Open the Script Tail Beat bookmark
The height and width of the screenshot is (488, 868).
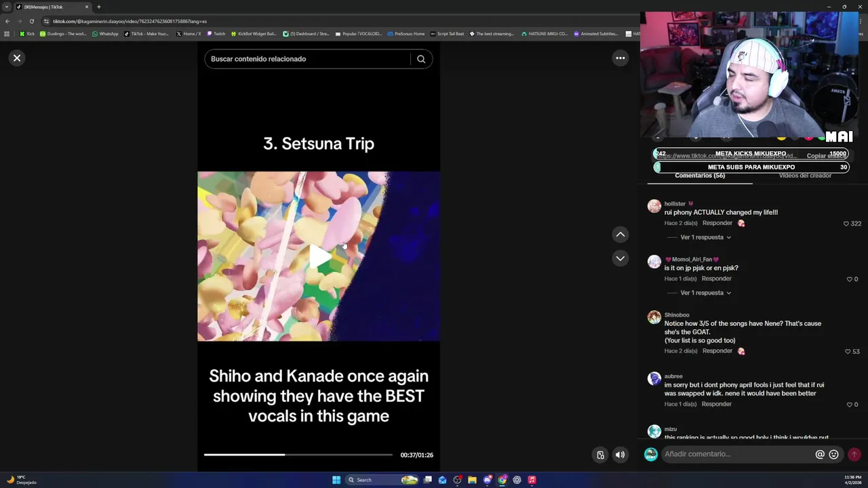[448, 33]
